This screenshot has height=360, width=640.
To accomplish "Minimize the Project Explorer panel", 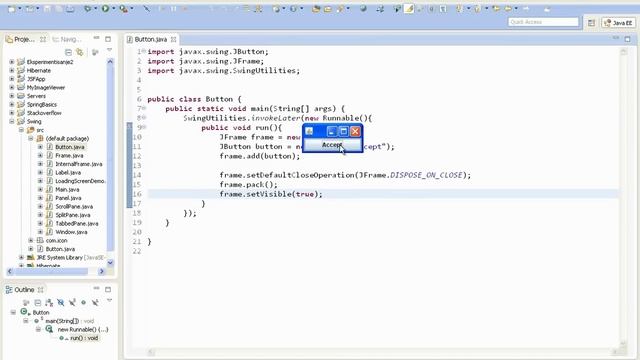I will (x=96, y=38).
